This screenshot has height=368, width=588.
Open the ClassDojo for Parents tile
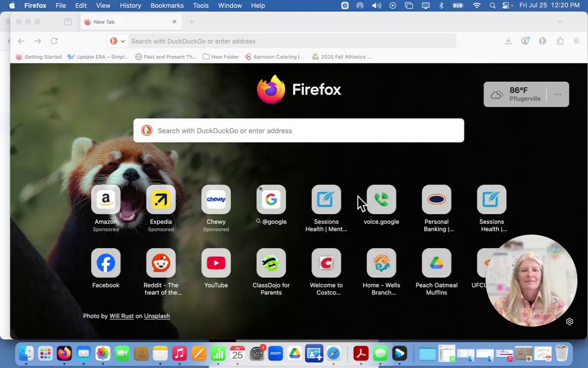point(271,263)
